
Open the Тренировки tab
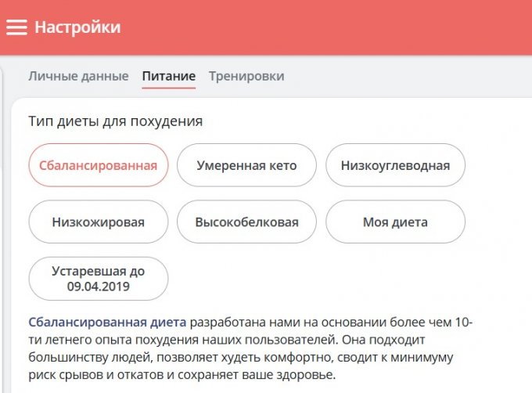(246, 76)
